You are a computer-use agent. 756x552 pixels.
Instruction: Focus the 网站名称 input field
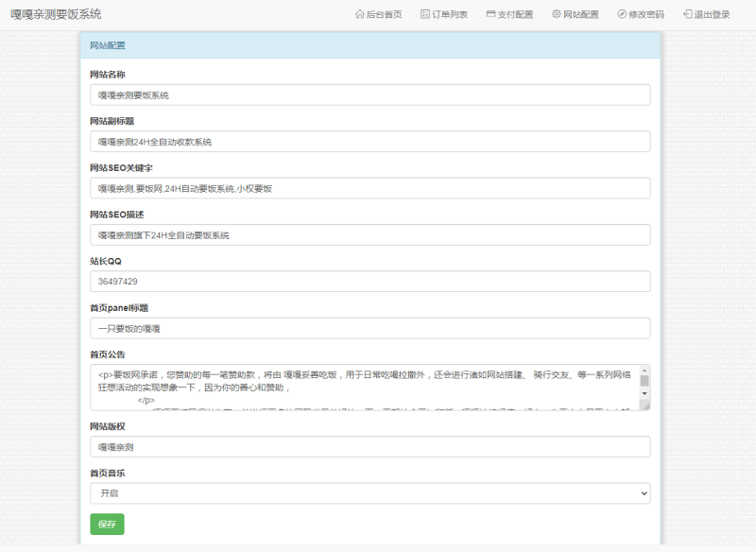point(370,95)
